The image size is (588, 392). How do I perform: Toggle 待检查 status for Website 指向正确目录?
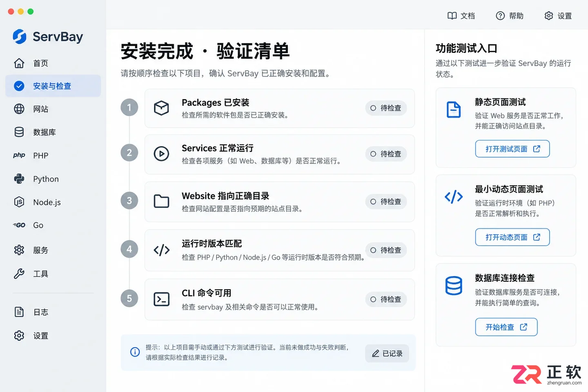386,202
